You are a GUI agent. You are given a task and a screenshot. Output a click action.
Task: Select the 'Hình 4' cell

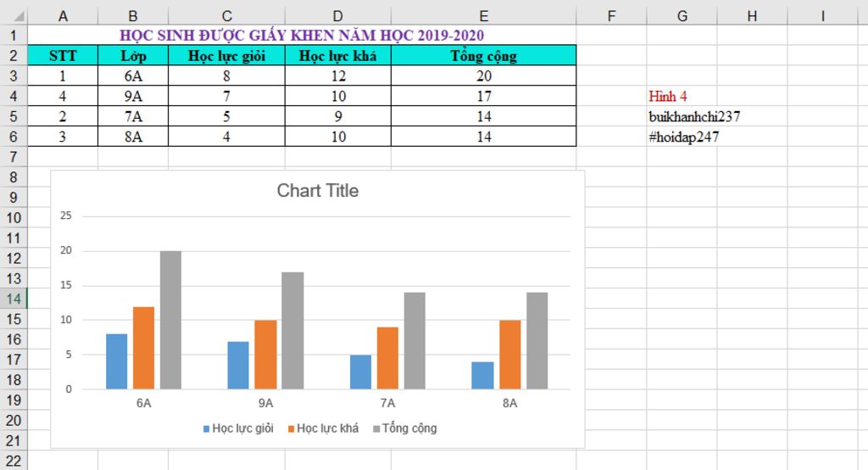pyautogui.click(x=682, y=96)
